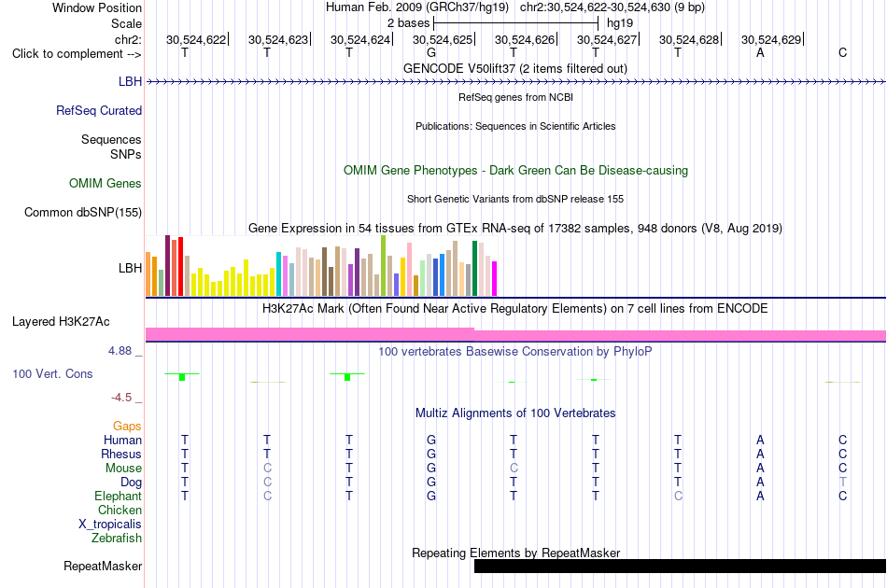The image size is (887, 588).
Task: Select the Rhesus alignment row label
Action: (x=121, y=454)
